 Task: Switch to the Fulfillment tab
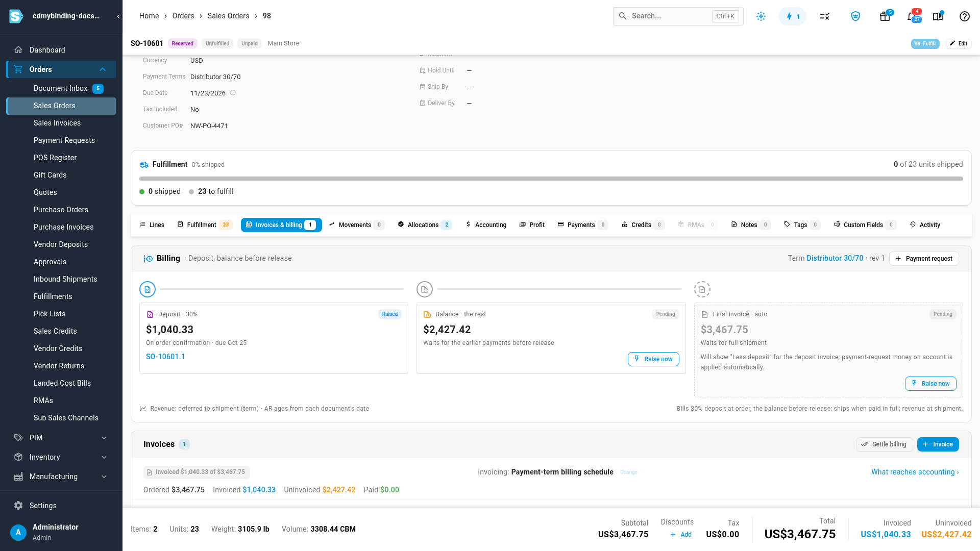pos(205,225)
